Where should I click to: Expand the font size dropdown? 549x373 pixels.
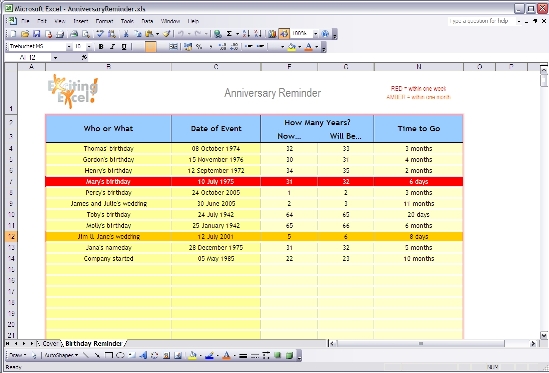tap(89, 47)
